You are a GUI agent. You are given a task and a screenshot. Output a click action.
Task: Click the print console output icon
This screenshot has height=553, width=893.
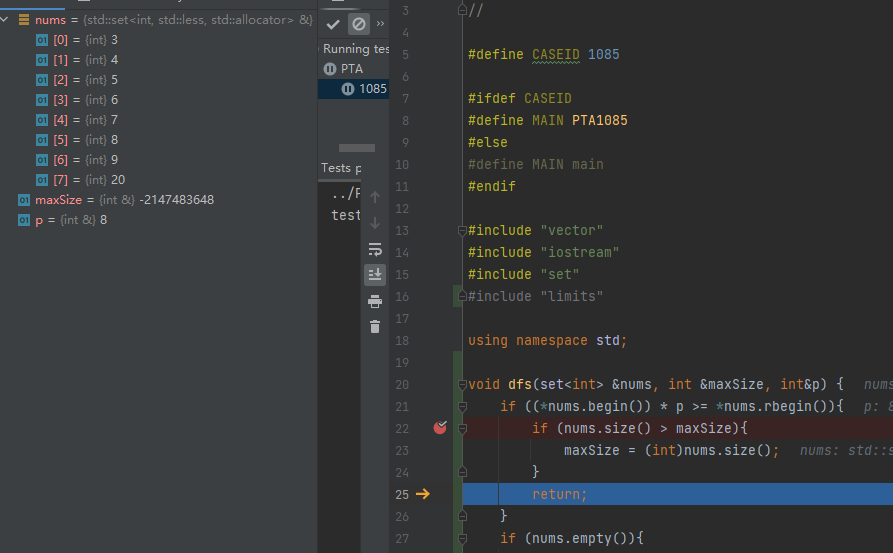tap(375, 301)
